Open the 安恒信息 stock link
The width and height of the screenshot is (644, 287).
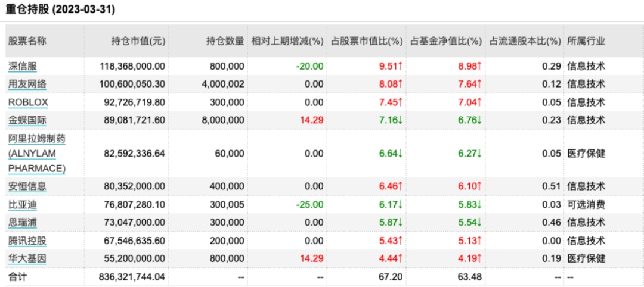point(27,186)
